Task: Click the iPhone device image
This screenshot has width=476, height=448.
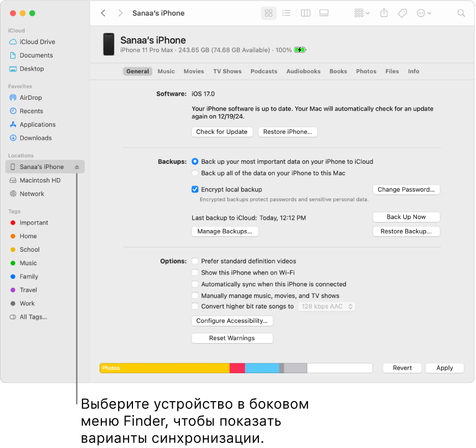Action: (109, 44)
